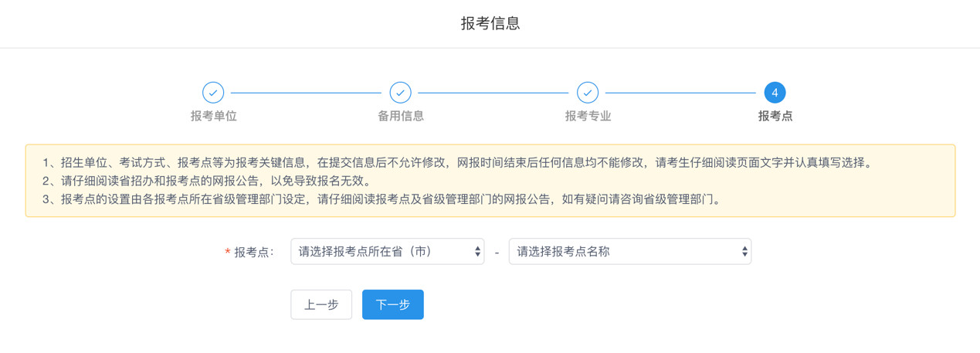Click the arrow on the province dropdown
980x353 pixels.
(477, 252)
